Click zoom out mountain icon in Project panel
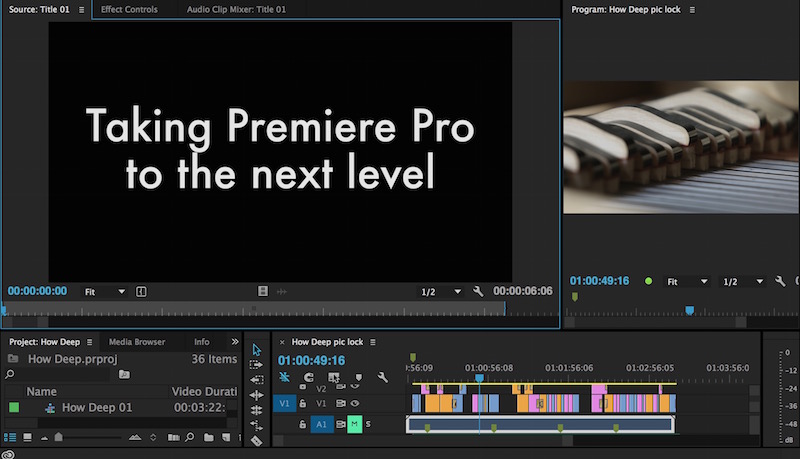Image resolution: width=800 pixels, height=459 pixels. point(44,438)
